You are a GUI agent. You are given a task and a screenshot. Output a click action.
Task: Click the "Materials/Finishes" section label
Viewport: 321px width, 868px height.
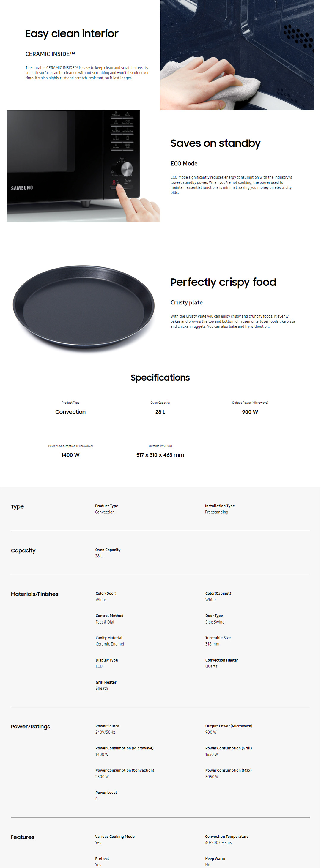(x=35, y=594)
